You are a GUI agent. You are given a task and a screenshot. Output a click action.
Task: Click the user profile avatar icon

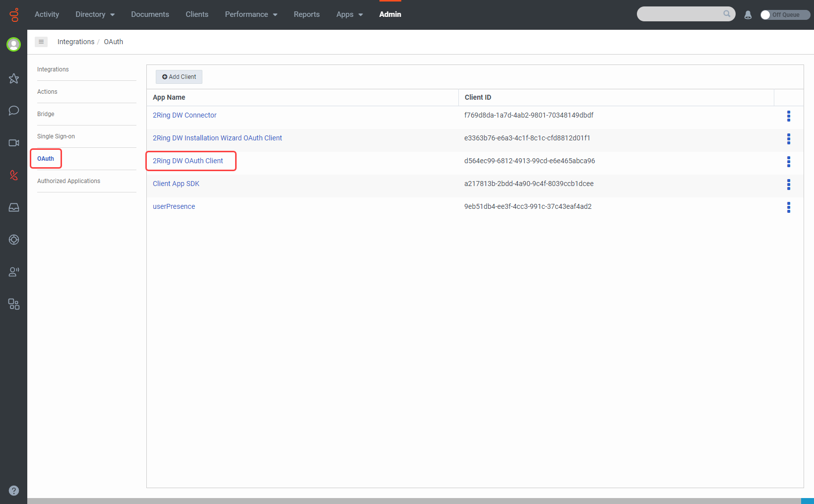pos(14,45)
